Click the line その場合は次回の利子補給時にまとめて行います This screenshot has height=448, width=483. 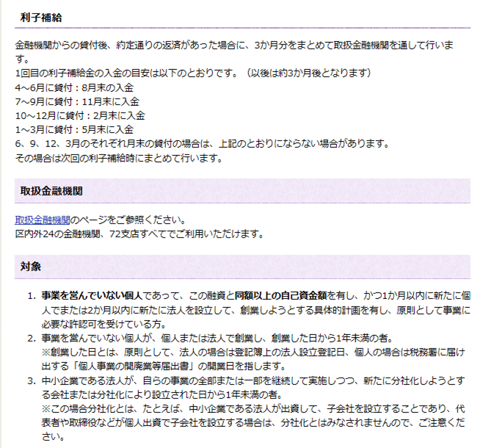119,159
